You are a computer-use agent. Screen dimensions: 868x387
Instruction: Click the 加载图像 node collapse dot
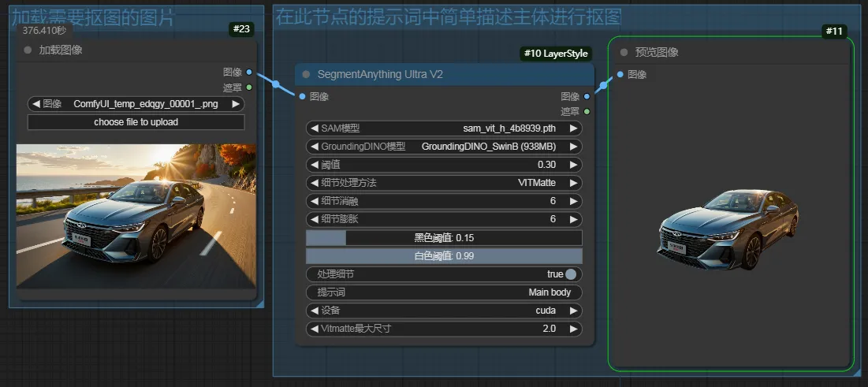[28, 50]
